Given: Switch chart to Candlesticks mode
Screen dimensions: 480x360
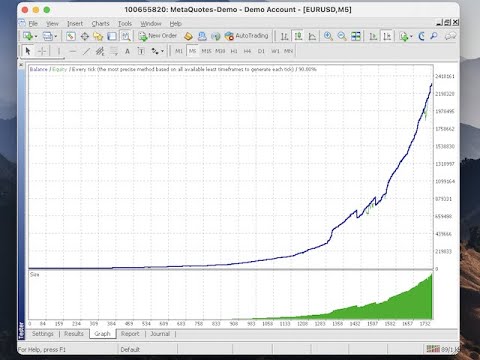Looking at the screenshot, I should [x=298, y=36].
